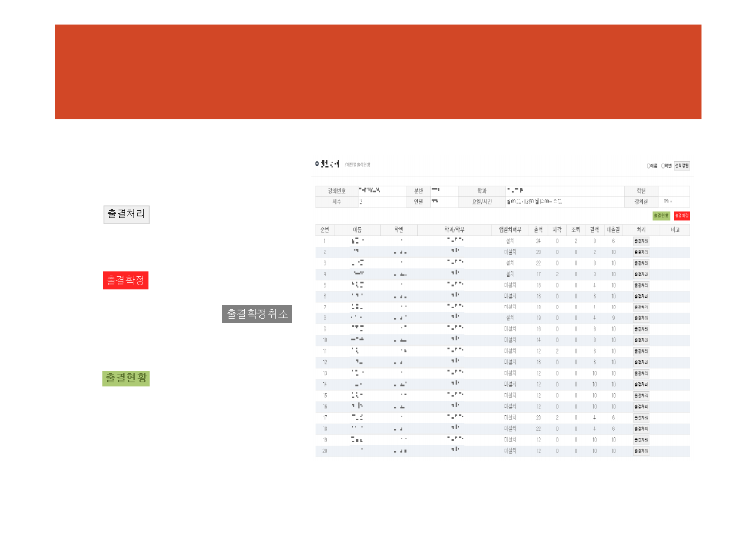The image size is (756, 535).
Task: Click the large 출결처리 button sample on left
Action: 126,214
